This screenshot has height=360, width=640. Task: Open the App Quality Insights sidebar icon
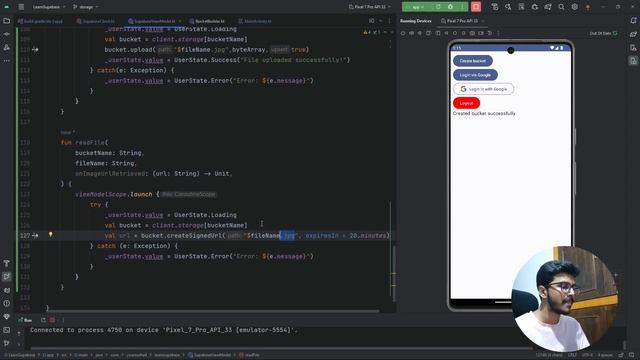click(x=7, y=316)
